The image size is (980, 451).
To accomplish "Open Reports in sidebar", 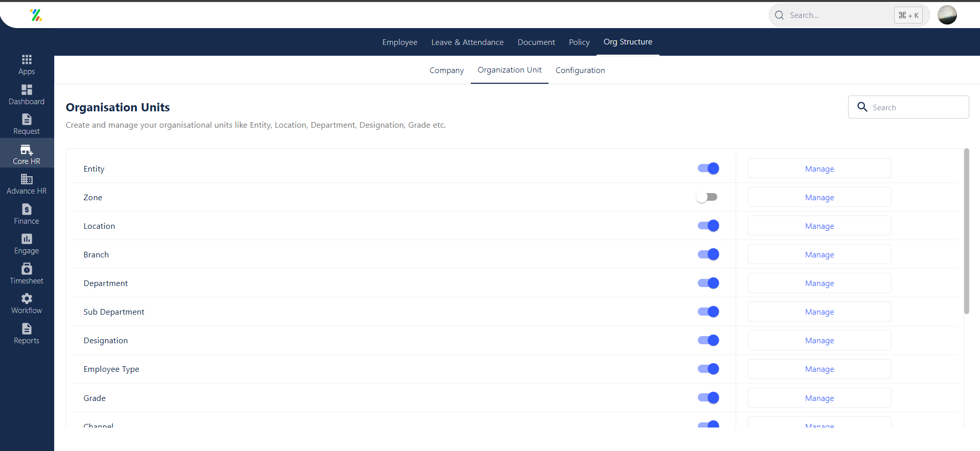I will 27,334.
